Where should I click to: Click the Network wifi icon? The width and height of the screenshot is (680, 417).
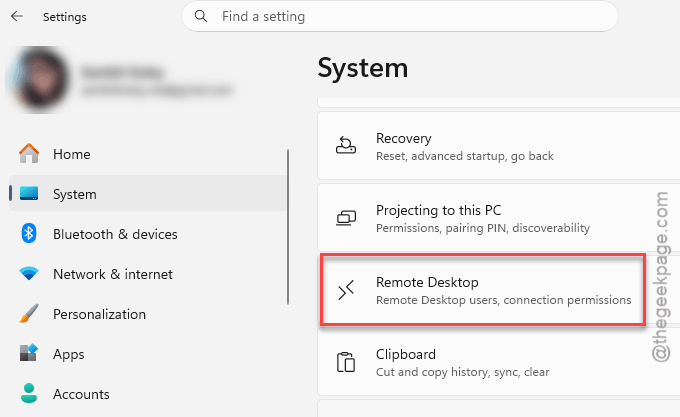[29, 274]
